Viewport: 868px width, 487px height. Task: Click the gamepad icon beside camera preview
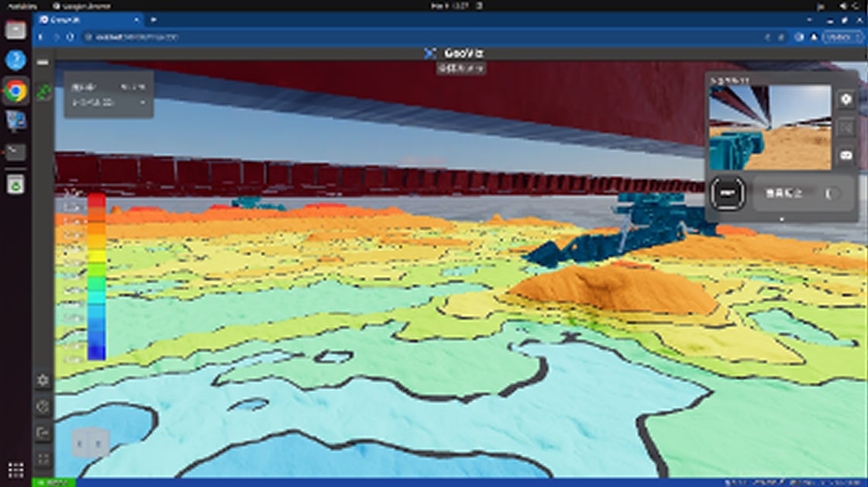point(846,154)
